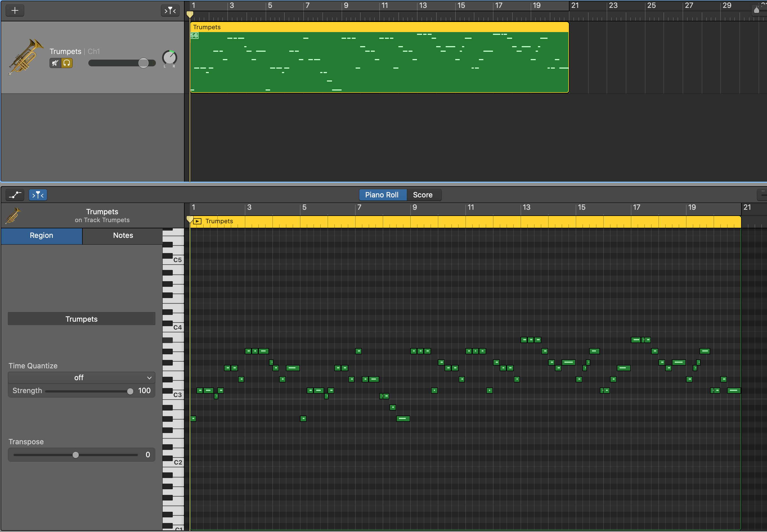767x532 pixels.
Task: Toggle editor Catch Playhead blue button
Action: (x=38, y=195)
